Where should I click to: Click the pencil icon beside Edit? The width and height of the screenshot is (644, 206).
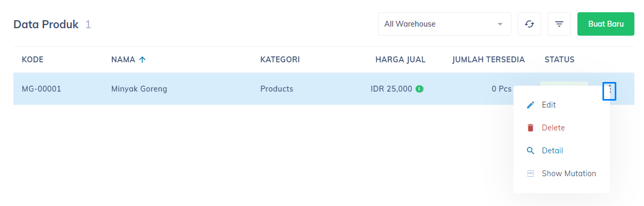click(530, 105)
